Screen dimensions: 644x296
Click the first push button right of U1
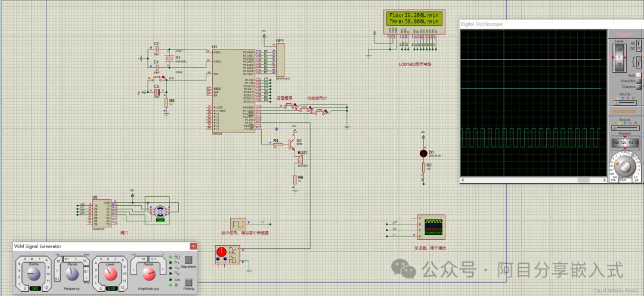click(290, 105)
